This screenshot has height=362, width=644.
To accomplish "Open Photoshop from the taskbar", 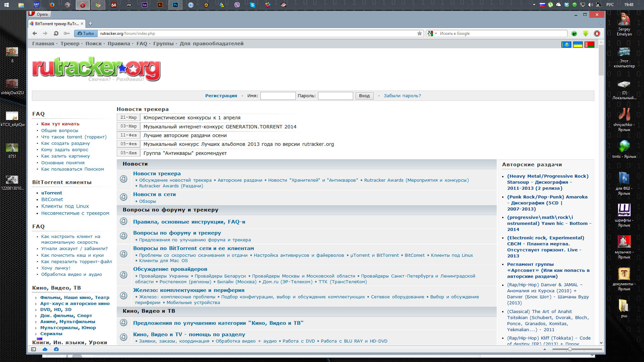I will click(175, 5).
